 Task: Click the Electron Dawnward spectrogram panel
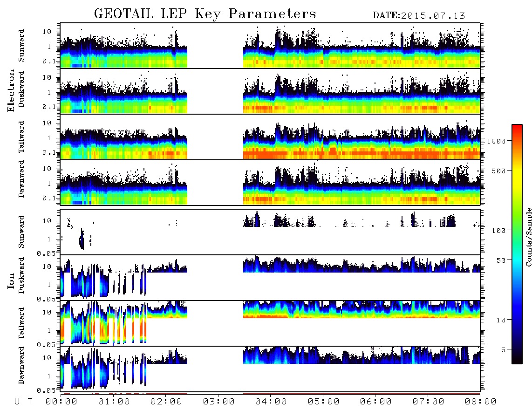[x=270, y=182]
